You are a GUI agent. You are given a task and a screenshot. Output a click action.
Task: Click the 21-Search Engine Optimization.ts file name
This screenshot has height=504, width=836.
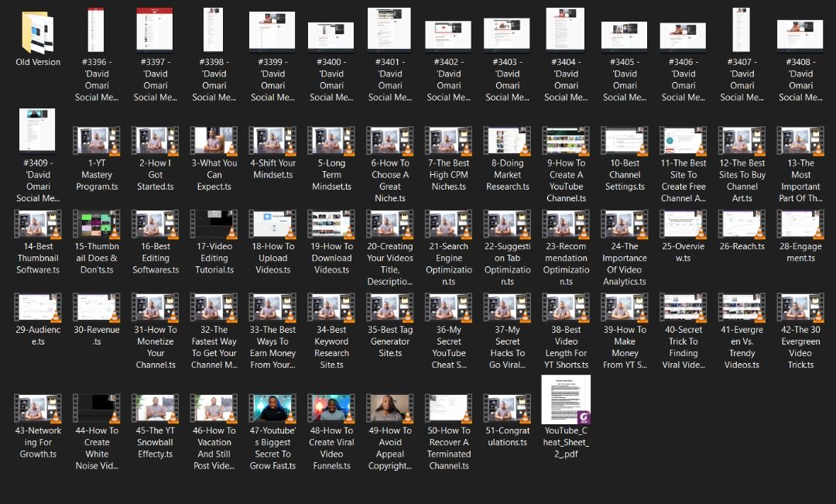coord(449,264)
